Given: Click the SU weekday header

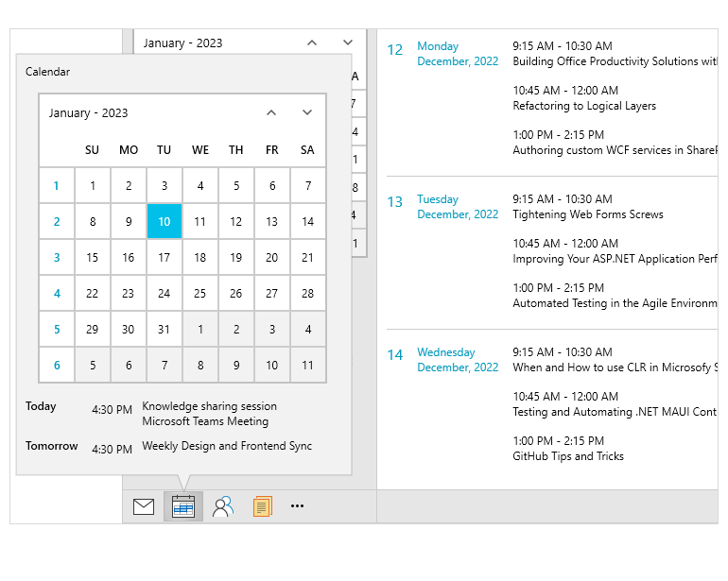Looking at the screenshot, I should point(92,150).
